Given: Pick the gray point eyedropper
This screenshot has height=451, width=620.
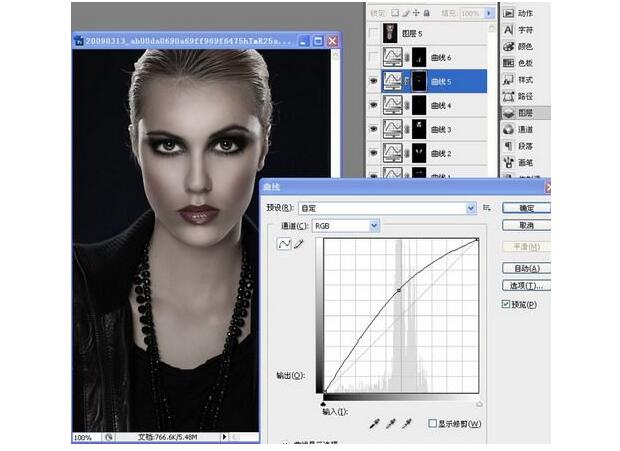Looking at the screenshot, I should click(x=391, y=424).
